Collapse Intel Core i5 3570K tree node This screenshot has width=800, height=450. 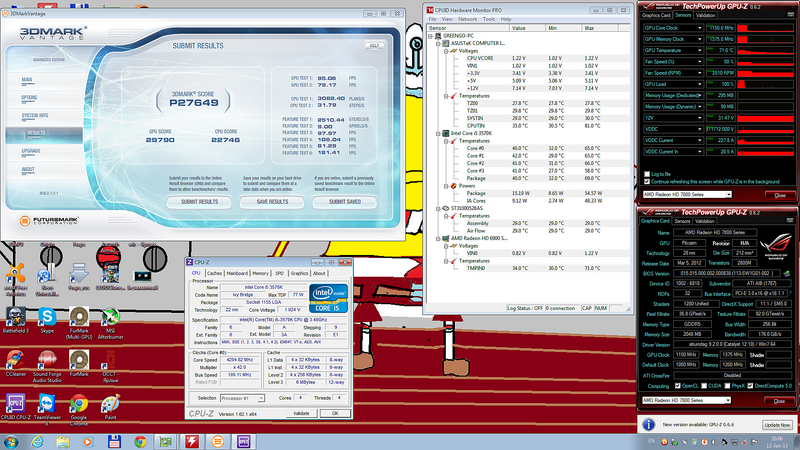tap(438, 134)
